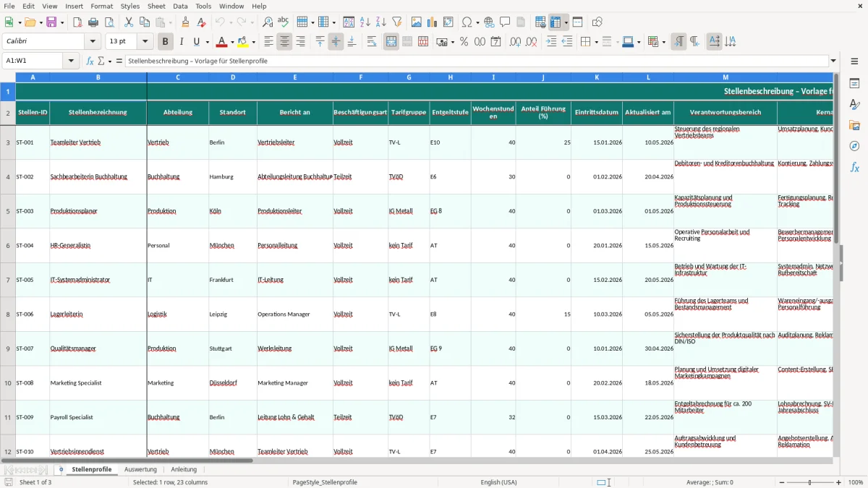Toggle Italic formatting
The height and width of the screenshot is (488, 868).
[x=182, y=42]
